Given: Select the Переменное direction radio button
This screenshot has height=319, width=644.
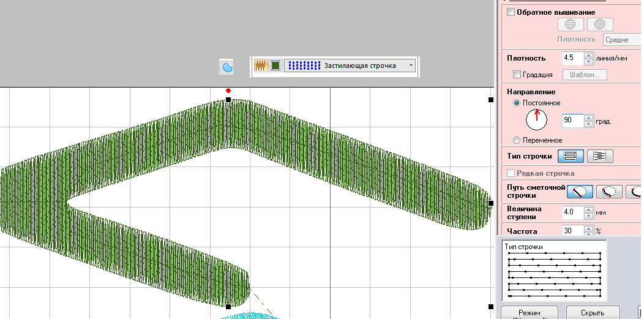Looking at the screenshot, I should 517,140.
